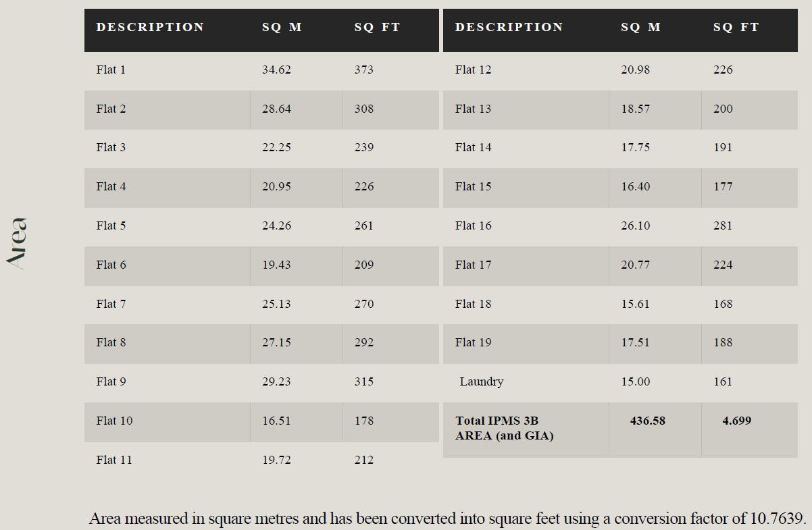Click the Flat 13 row label
This screenshot has width=812, height=530.
474,109
